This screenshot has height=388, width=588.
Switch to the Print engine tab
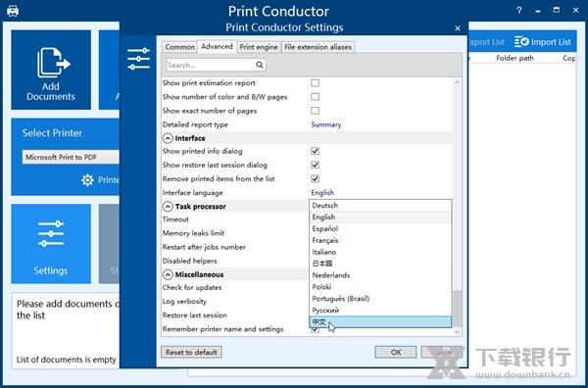(259, 47)
